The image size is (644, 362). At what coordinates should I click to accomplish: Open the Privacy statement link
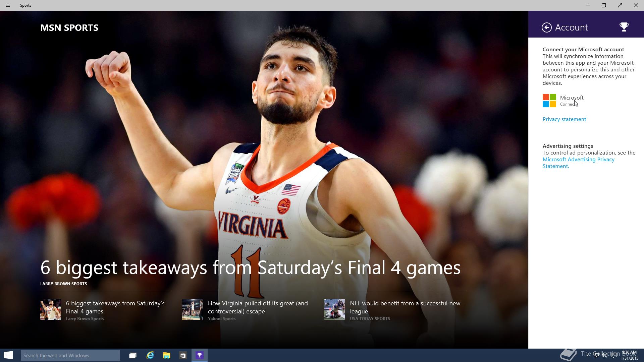pos(564,119)
